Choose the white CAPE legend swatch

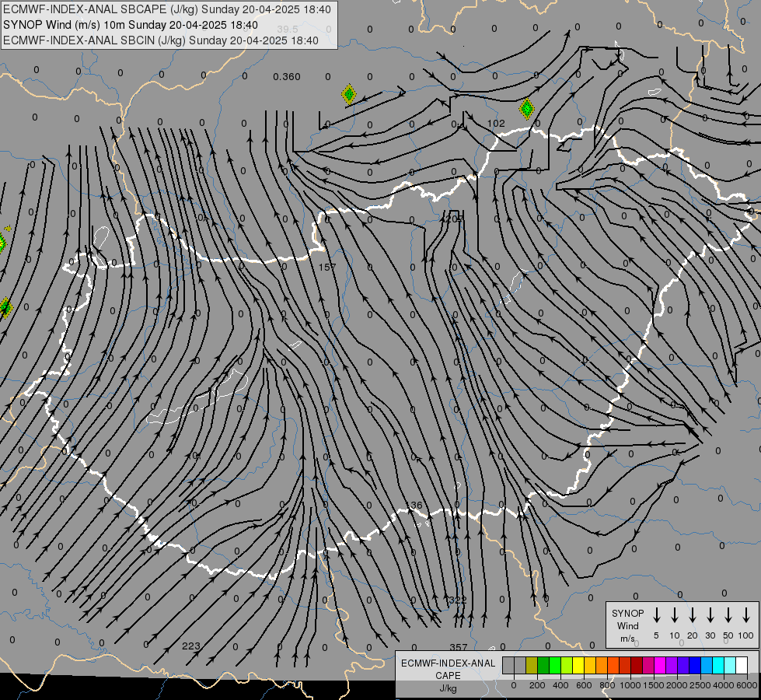[x=742, y=665]
